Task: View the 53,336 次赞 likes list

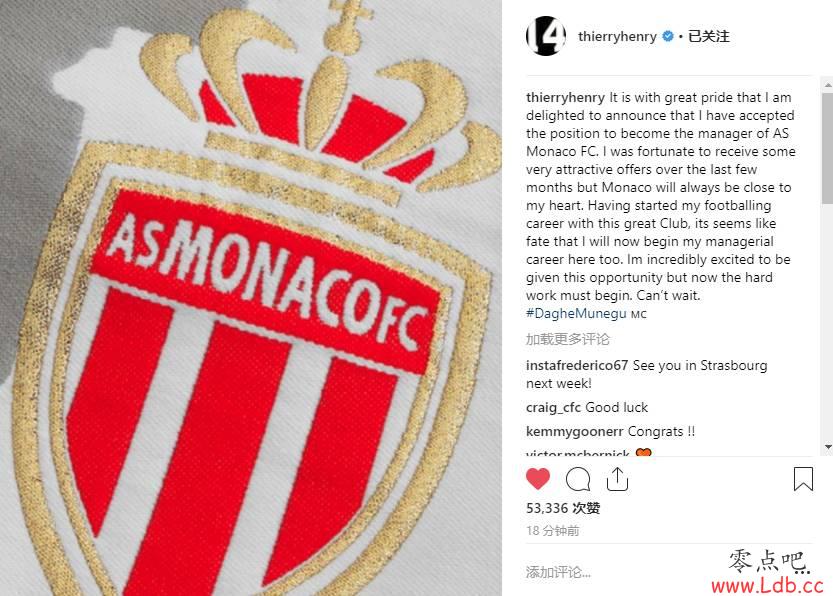Action: [563, 508]
